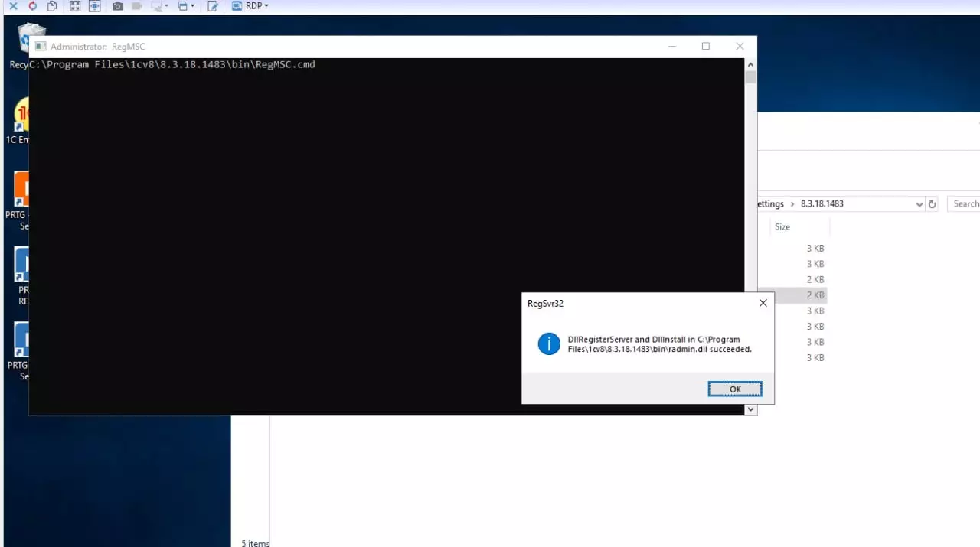980x547 pixels.
Task: Click the red reconnect/refresh icon in top toolbar
Action: pyautogui.click(x=32, y=6)
